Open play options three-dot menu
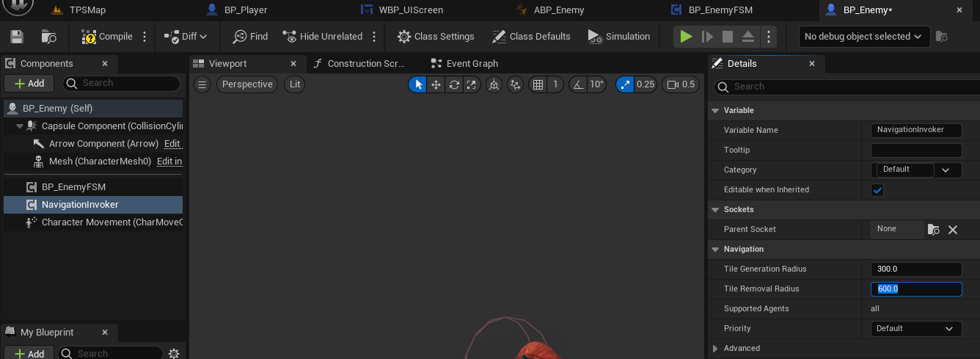Screen dimensions: 980x359 tap(768, 37)
